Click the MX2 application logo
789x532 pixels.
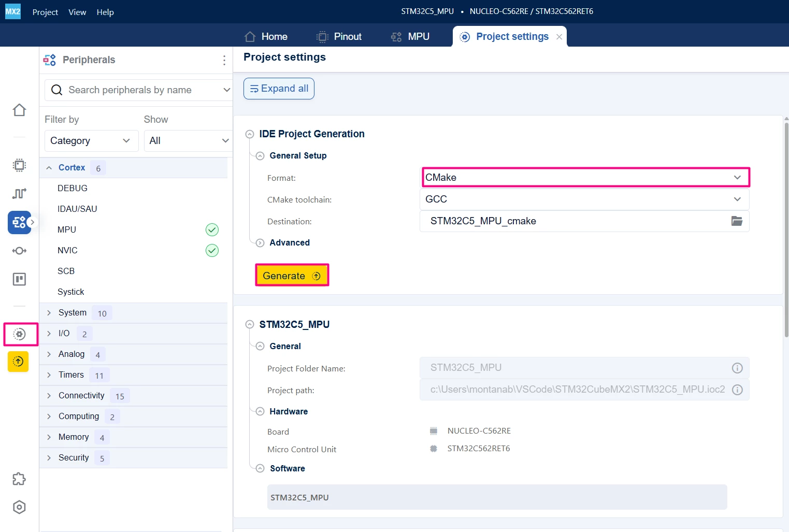pos(13,11)
